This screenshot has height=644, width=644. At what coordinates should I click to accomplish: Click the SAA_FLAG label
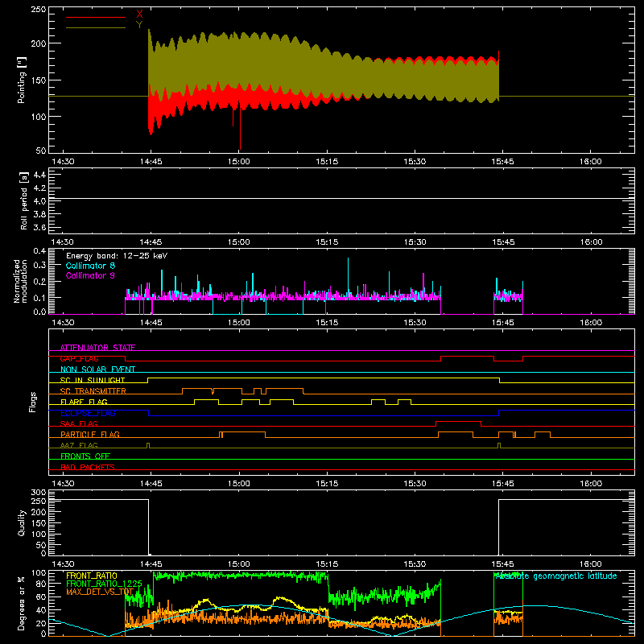[x=79, y=423]
